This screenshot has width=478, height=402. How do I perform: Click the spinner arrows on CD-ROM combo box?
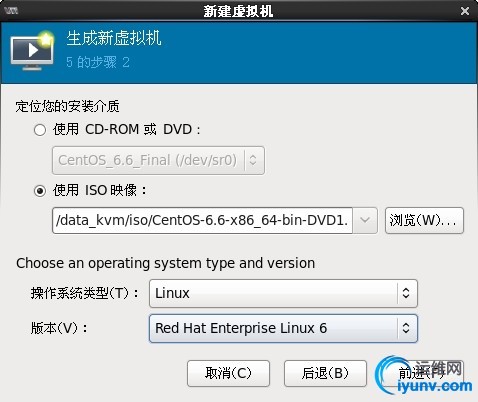253,160
